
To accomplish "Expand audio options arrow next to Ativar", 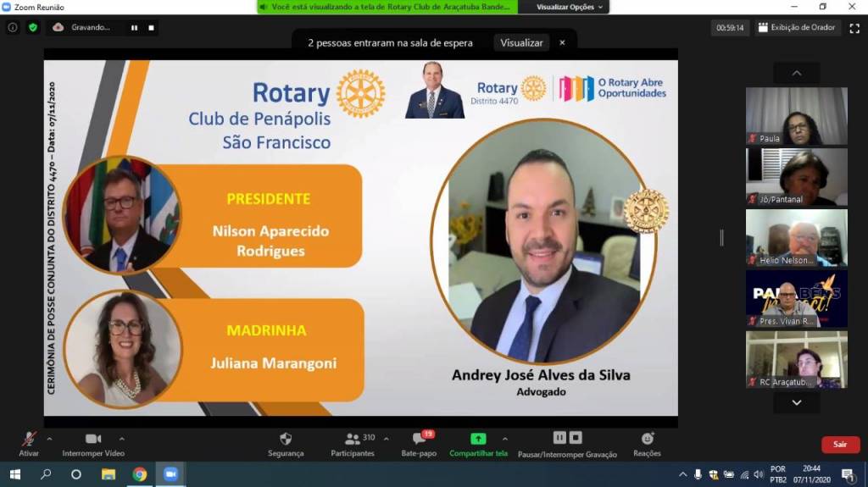I will pyautogui.click(x=49, y=439).
